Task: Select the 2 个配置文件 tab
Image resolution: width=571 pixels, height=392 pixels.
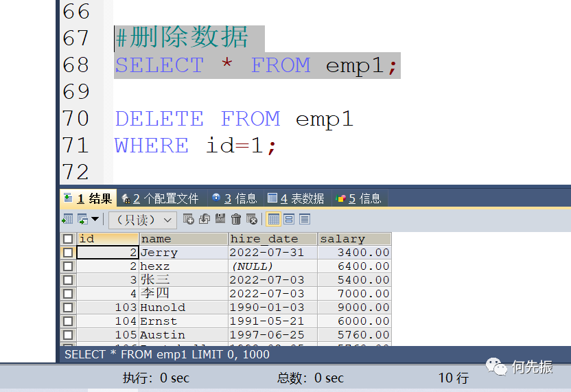Action: click(x=163, y=198)
